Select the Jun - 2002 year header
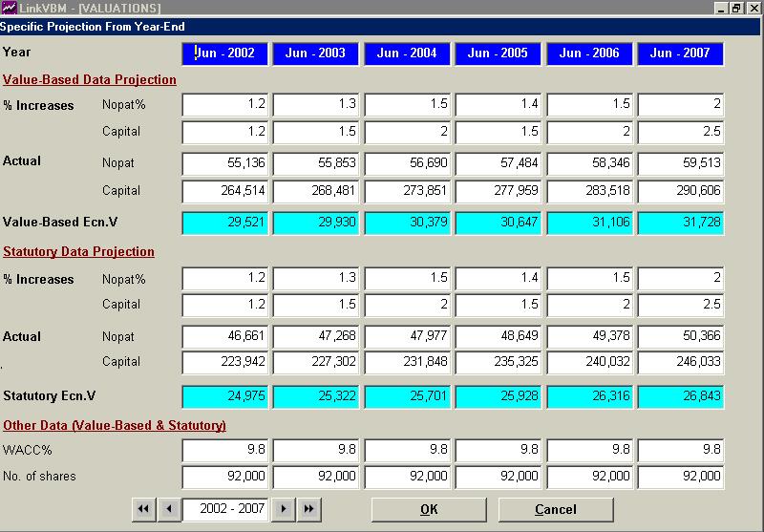 tap(225, 53)
